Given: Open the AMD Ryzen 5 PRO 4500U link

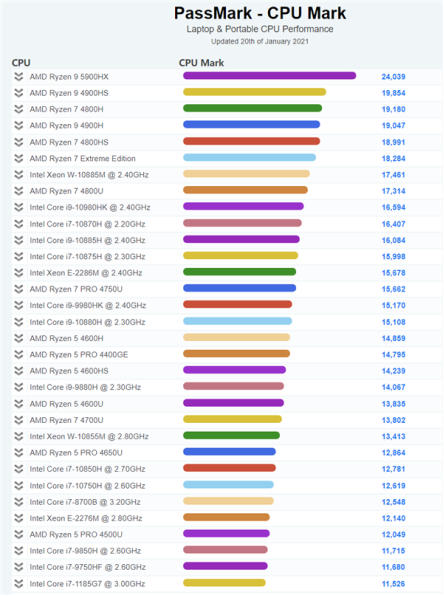Looking at the screenshot, I should (76, 535).
